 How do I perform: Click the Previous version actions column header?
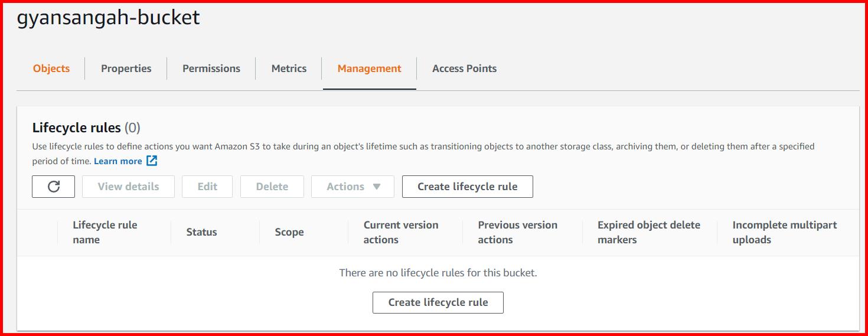518,232
